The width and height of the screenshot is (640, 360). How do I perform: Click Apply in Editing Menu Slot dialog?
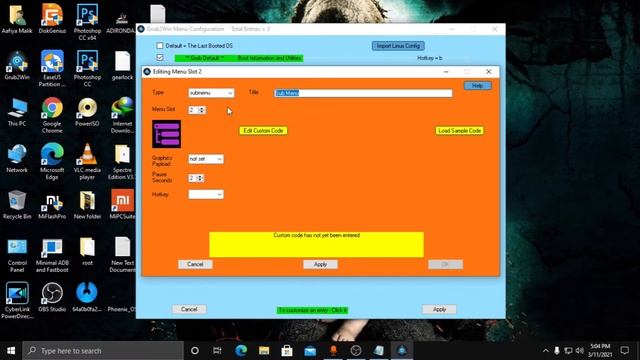point(320,264)
